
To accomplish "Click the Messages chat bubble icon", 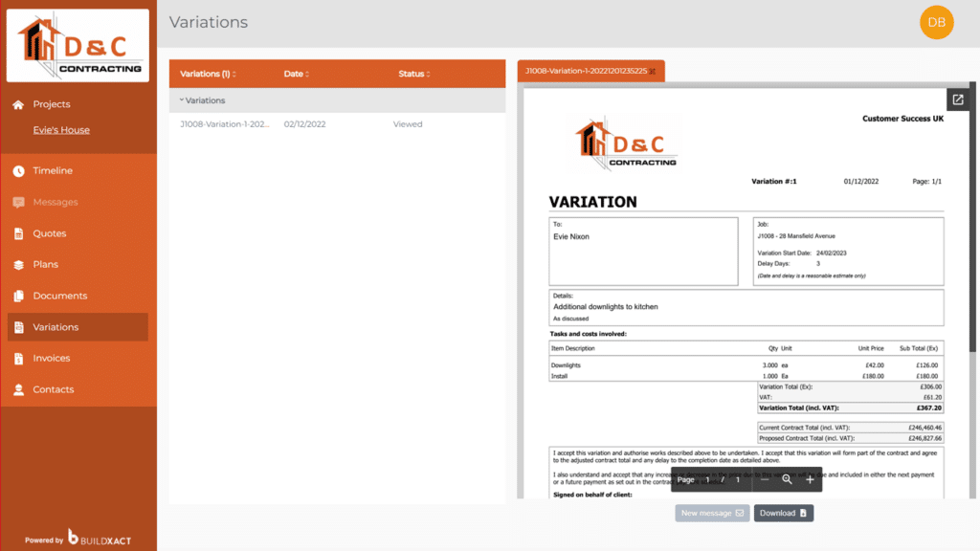I will [19, 202].
